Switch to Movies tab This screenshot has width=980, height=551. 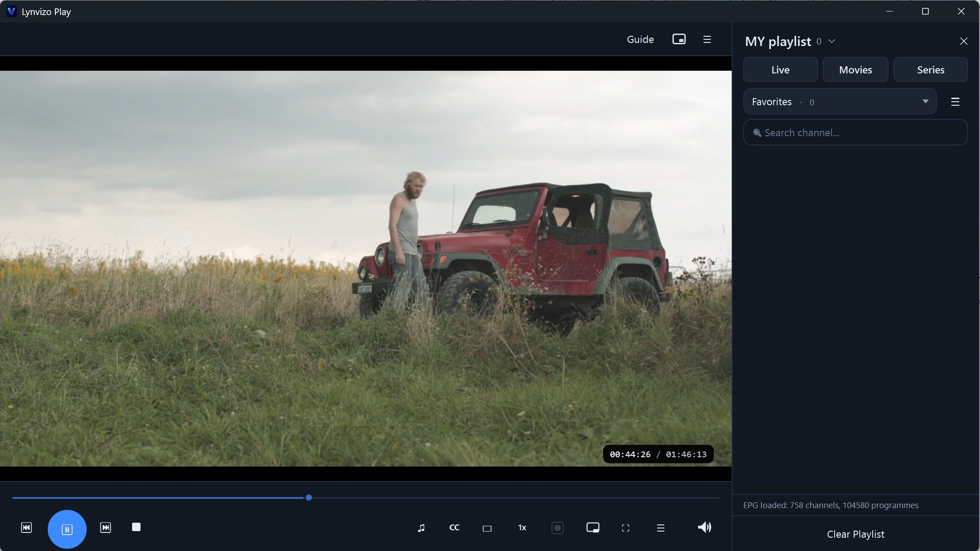coord(855,69)
